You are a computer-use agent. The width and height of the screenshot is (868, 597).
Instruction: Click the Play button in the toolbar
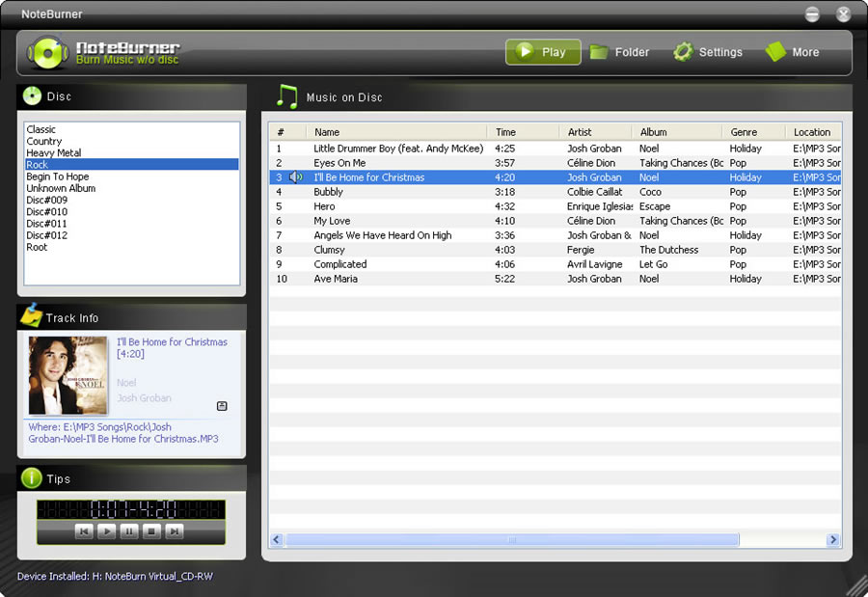coord(542,52)
